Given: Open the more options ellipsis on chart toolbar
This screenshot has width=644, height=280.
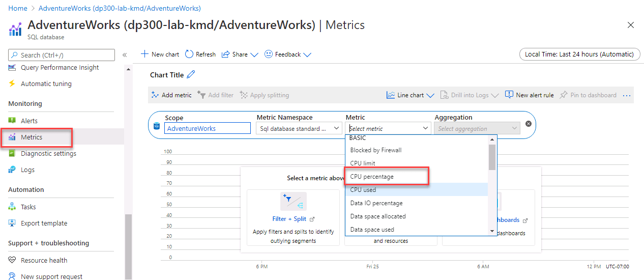Looking at the screenshot, I should [x=627, y=95].
